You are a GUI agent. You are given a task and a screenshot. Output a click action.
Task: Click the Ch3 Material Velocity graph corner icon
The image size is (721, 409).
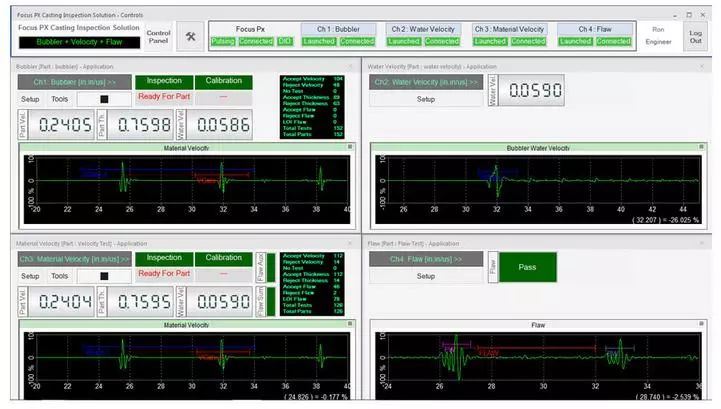point(350,324)
